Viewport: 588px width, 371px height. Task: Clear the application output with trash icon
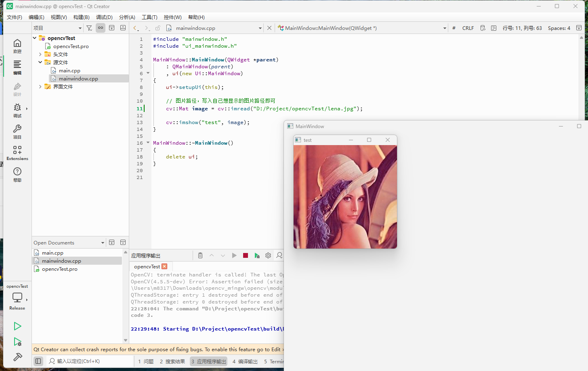click(x=200, y=255)
